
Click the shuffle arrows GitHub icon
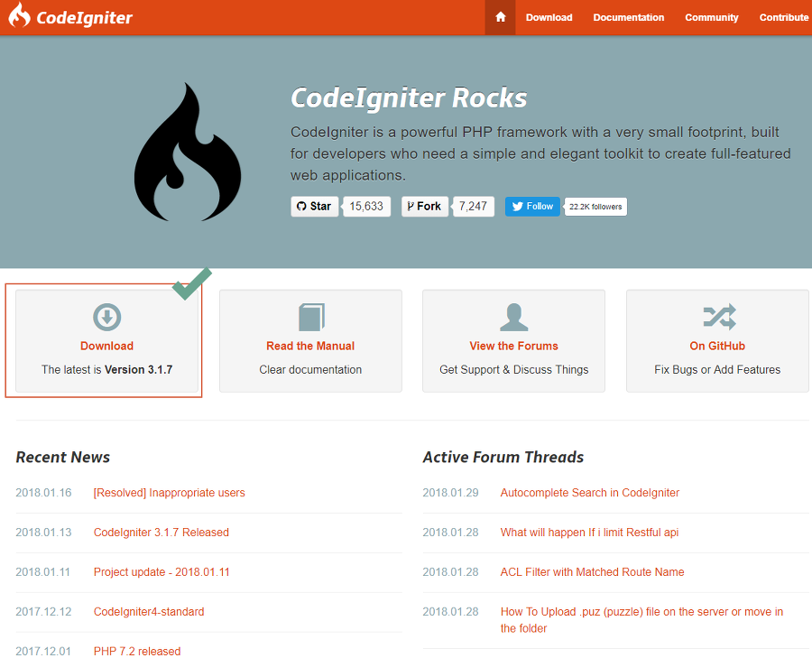(719, 317)
